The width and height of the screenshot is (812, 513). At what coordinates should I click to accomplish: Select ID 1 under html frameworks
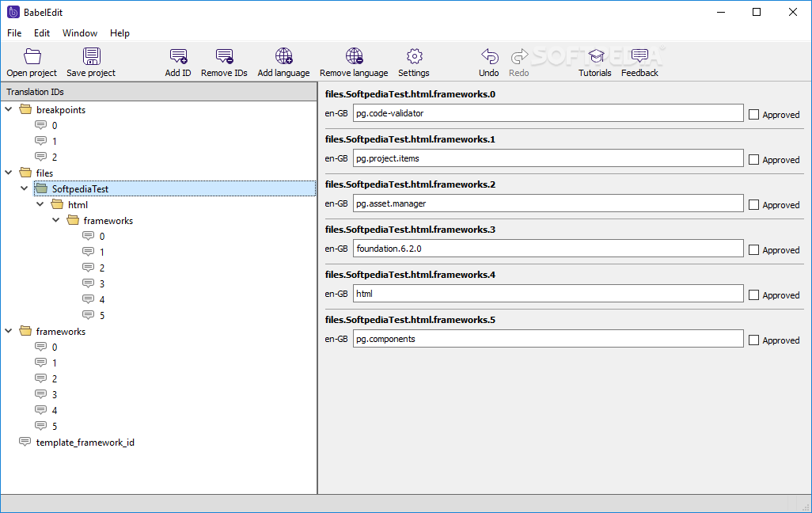point(102,253)
